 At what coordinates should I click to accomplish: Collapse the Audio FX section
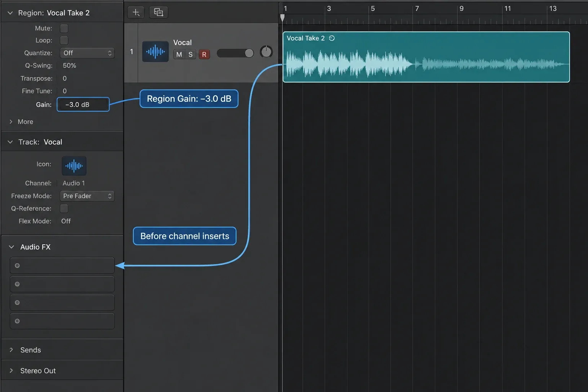11,247
